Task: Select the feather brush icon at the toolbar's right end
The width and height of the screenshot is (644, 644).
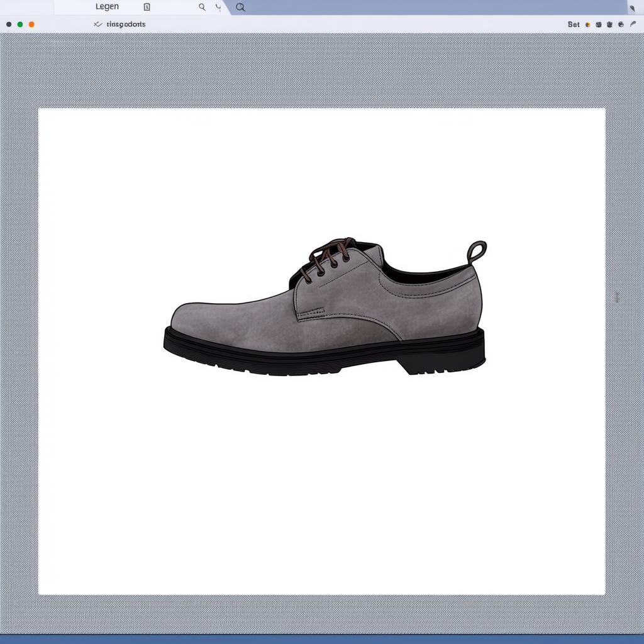Action: tap(633, 24)
